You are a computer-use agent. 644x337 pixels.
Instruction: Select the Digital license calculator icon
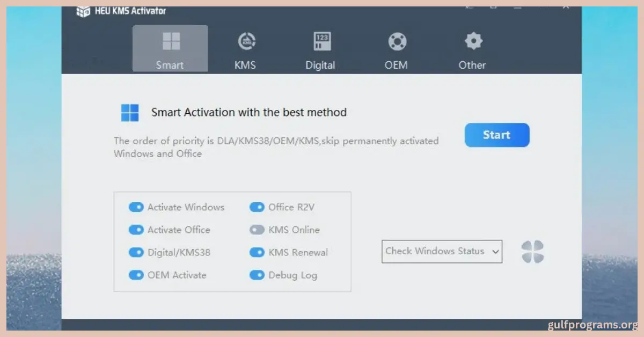coord(321,41)
